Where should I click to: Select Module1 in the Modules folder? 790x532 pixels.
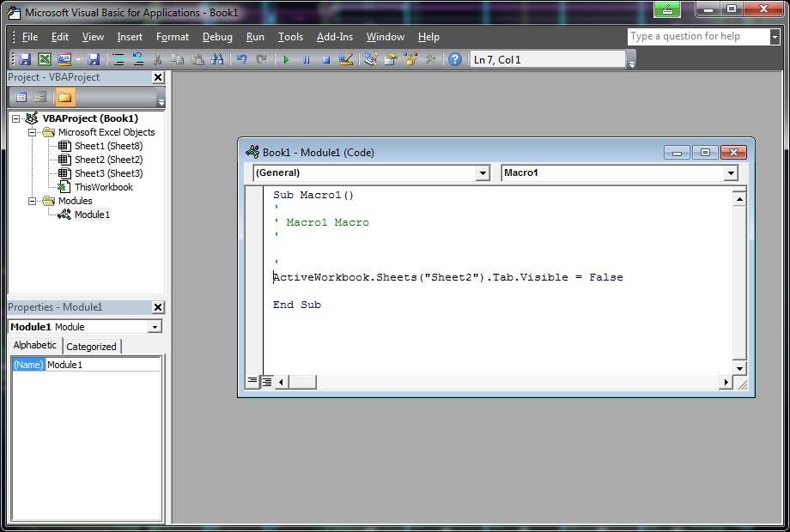click(92, 215)
